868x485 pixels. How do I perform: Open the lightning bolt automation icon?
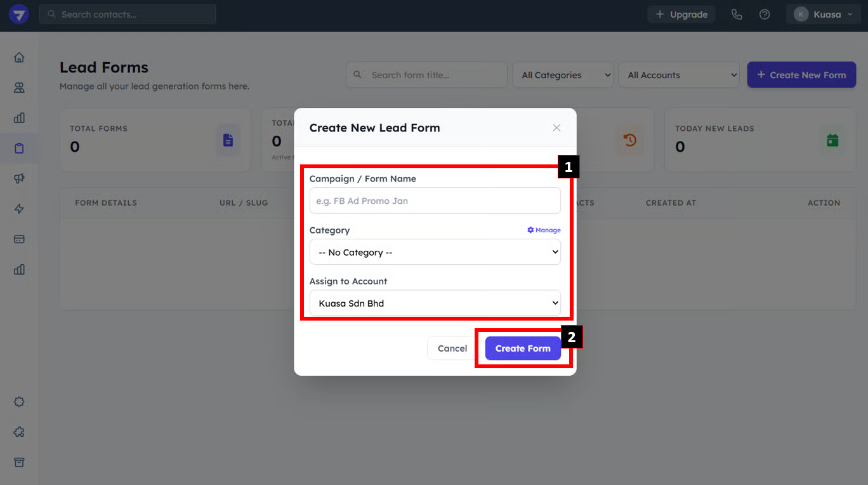point(19,209)
